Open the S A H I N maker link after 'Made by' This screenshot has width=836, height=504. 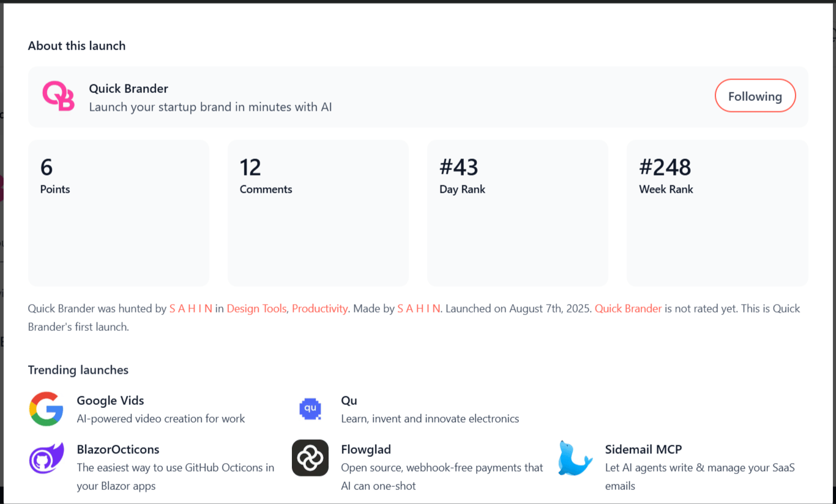(x=419, y=309)
